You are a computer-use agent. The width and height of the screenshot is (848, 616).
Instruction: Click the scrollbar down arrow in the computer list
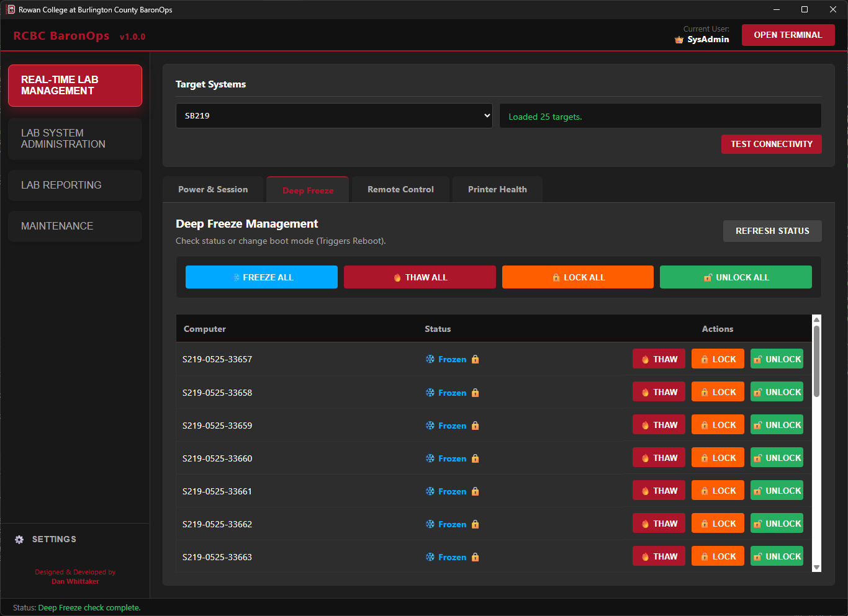816,568
